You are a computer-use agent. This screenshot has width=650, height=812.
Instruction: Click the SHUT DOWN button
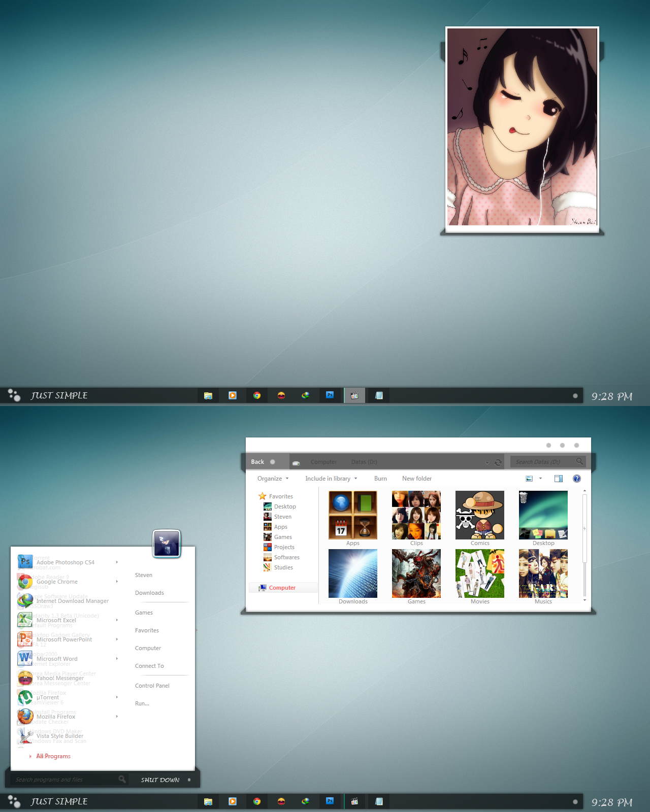point(160,780)
